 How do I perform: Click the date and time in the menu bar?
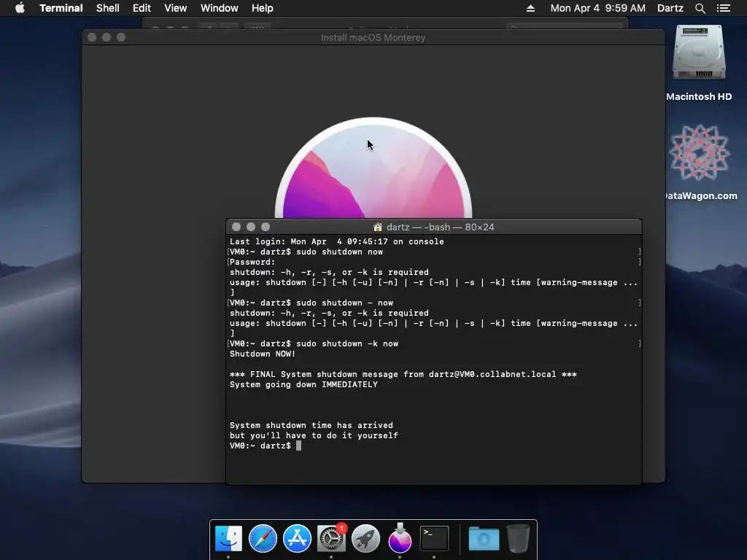(x=598, y=8)
